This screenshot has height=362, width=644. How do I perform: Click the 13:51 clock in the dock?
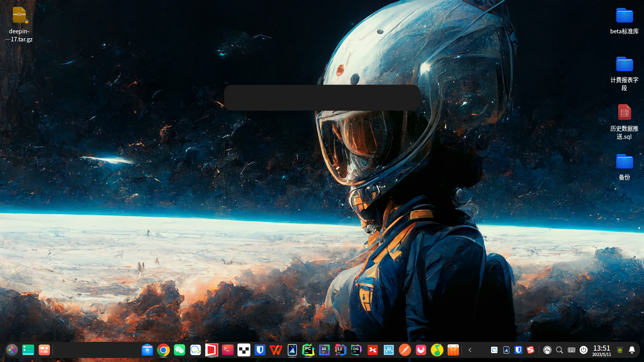[x=602, y=350]
